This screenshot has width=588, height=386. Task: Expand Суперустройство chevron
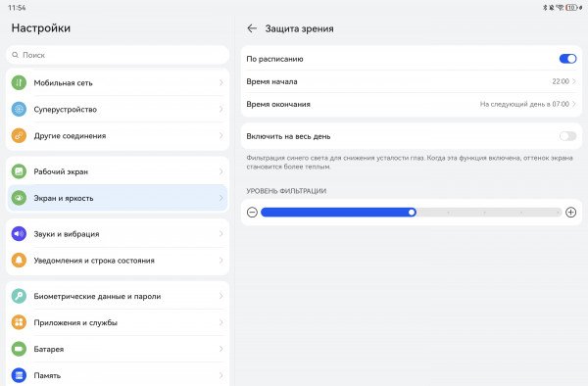pos(220,109)
